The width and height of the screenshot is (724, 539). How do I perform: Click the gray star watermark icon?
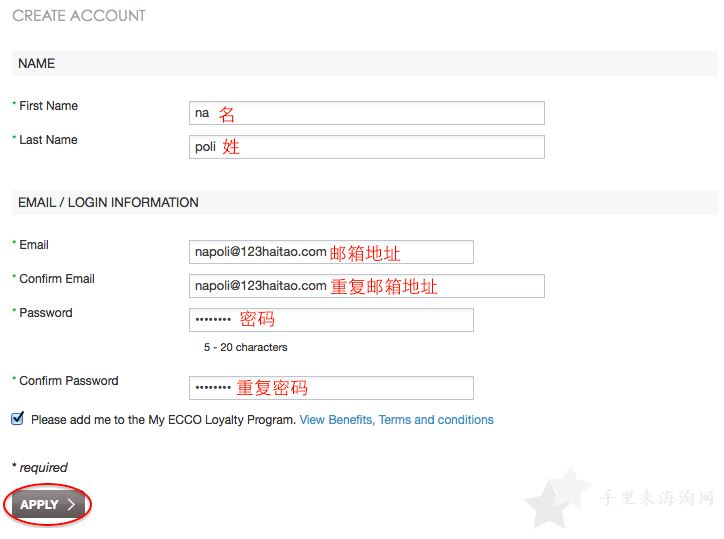pyautogui.click(x=557, y=498)
